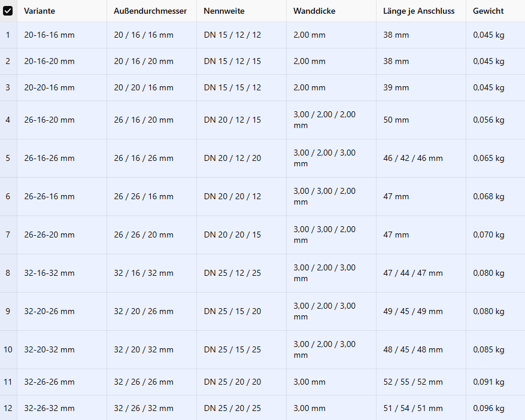The height and width of the screenshot is (420, 525).
Task: Click the 0,096 kg weight cell
Action: (496, 408)
